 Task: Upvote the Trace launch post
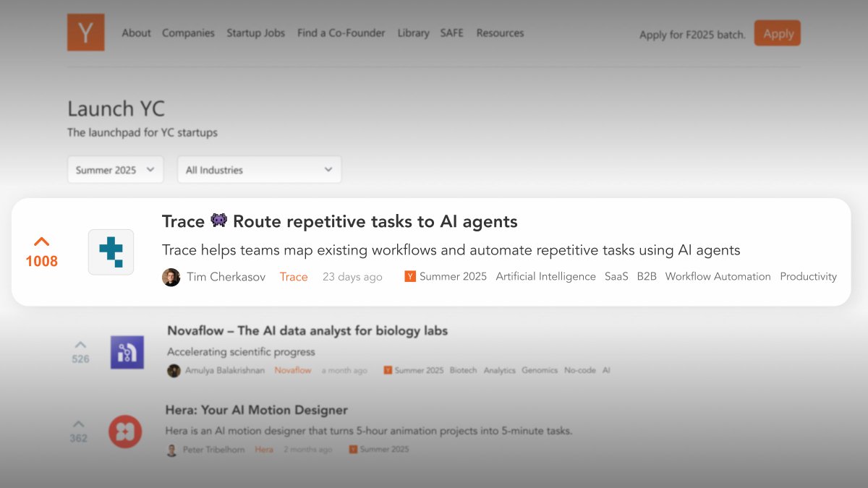pos(41,241)
